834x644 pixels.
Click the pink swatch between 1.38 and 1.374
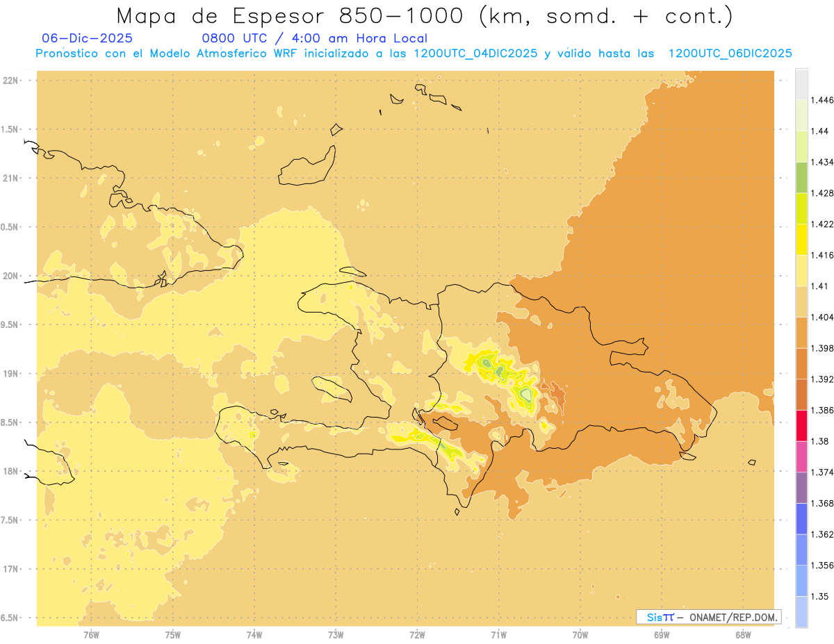coord(801,456)
